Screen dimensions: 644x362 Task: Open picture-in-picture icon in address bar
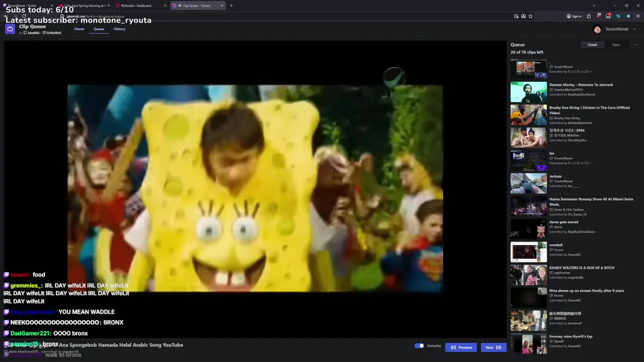[516, 16]
